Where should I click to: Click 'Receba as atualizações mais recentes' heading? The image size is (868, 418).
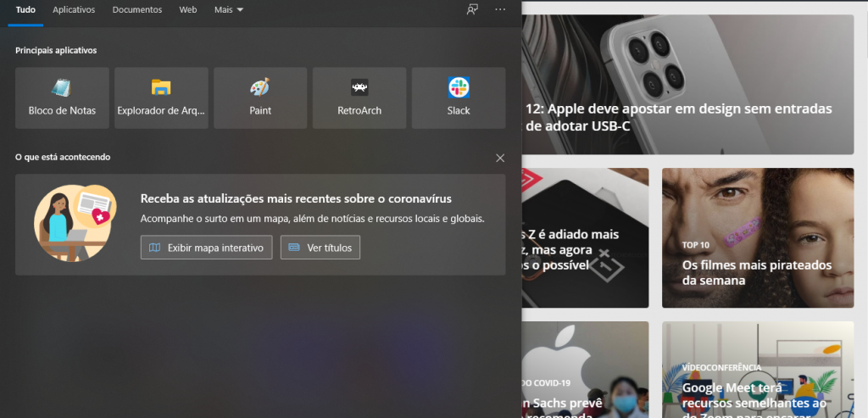pyautogui.click(x=296, y=198)
